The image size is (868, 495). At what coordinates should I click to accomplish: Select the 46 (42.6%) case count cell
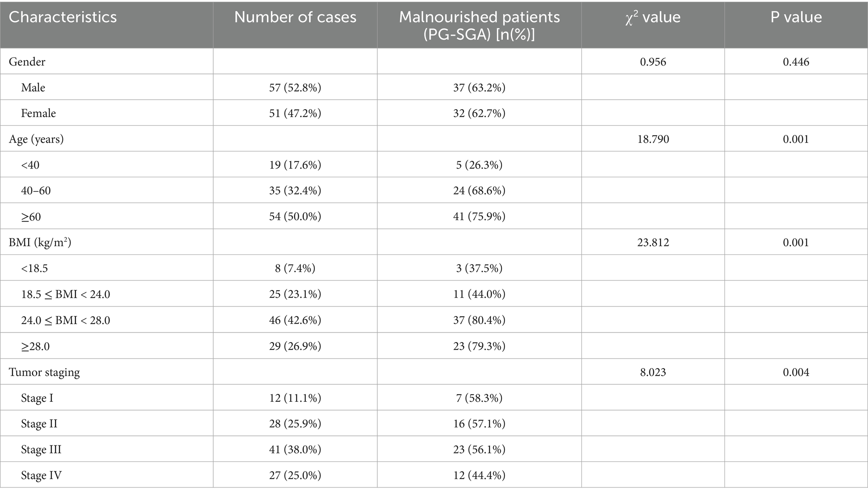click(x=295, y=320)
